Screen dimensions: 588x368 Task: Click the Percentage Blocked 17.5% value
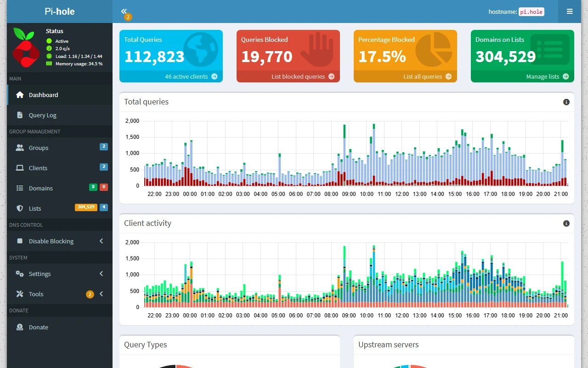(x=382, y=57)
